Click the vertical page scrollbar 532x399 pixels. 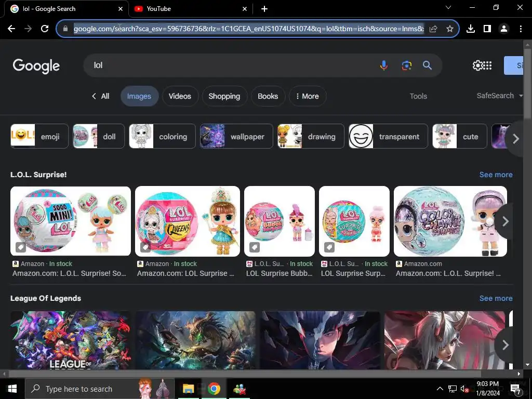click(527, 85)
